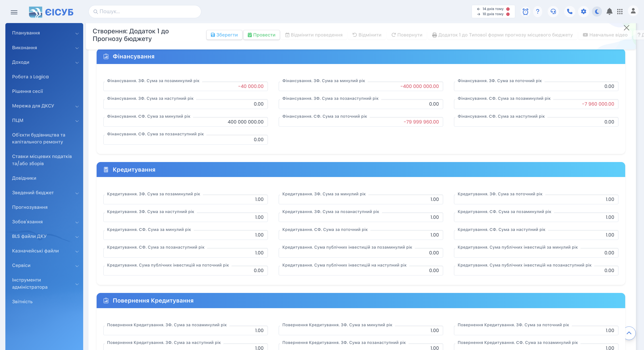The image size is (644, 350).
Task: Expand the Зобов'язання menu
Action: coord(44,222)
